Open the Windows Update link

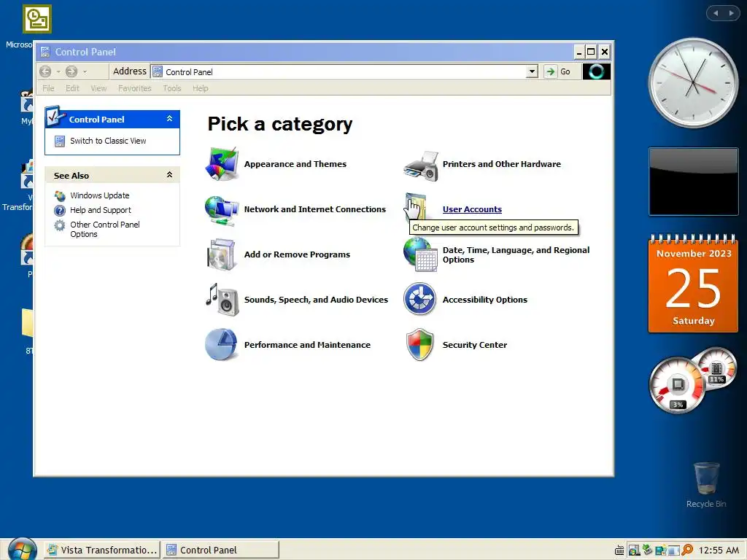pyautogui.click(x=99, y=195)
